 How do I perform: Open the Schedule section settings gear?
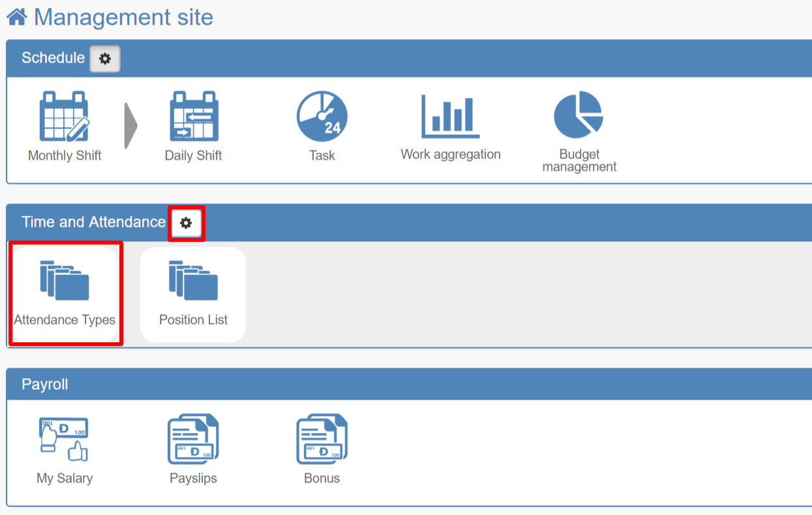click(x=105, y=59)
